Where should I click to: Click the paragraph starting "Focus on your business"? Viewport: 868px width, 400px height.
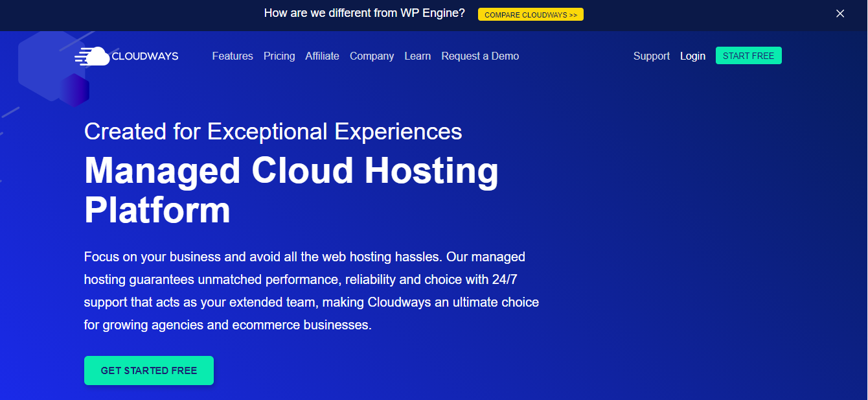click(312, 291)
